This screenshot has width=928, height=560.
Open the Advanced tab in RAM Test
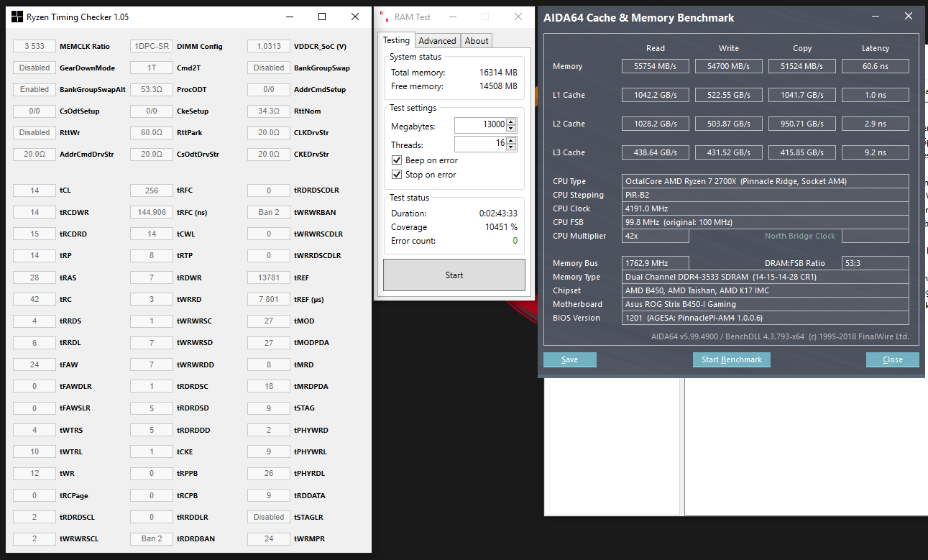(437, 41)
